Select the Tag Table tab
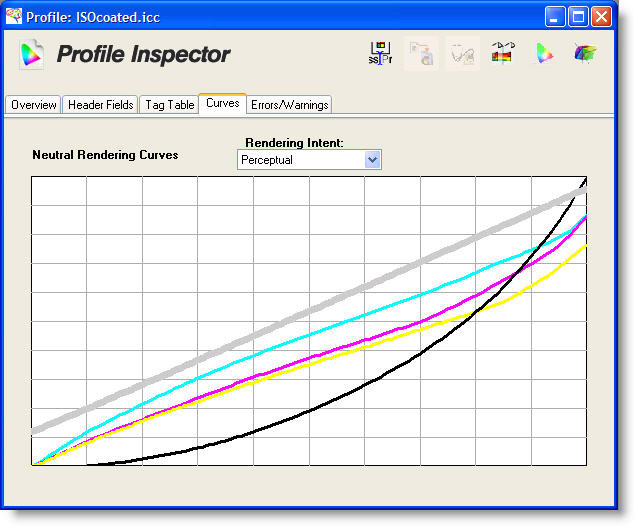 pyautogui.click(x=168, y=105)
